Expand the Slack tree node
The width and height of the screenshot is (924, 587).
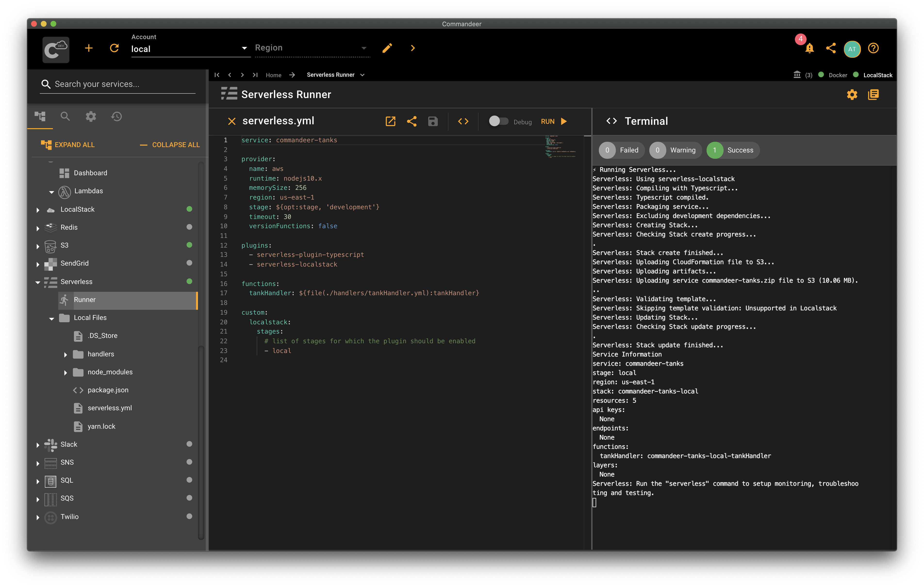(x=38, y=445)
